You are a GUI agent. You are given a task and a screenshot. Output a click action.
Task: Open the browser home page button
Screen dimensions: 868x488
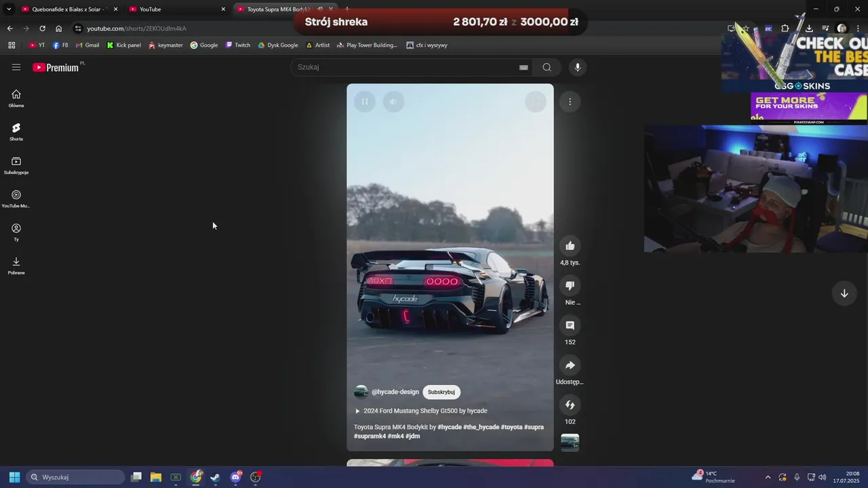point(59,28)
